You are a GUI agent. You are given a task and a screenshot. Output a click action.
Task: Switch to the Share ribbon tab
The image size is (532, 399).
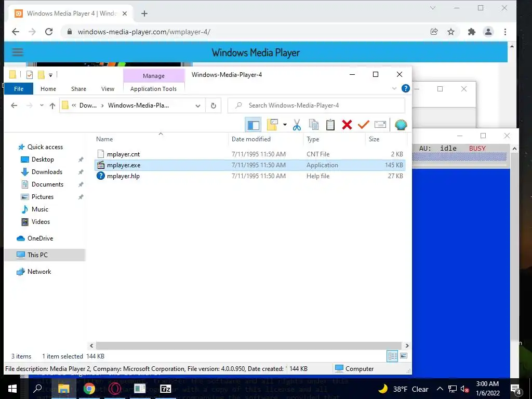tap(78, 89)
